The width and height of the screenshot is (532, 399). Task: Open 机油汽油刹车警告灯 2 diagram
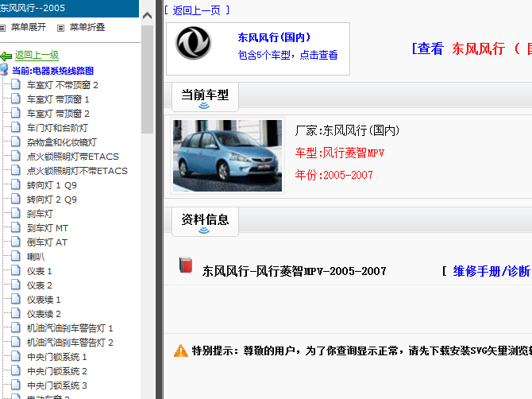tap(70, 343)
